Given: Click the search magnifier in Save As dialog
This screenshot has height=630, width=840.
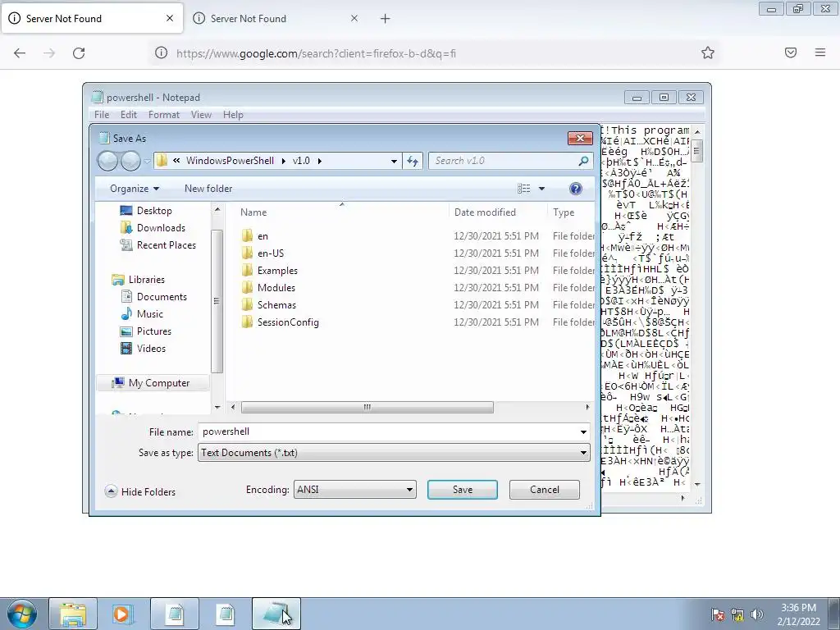Looking at the screenshot, I should pos(583,161).
